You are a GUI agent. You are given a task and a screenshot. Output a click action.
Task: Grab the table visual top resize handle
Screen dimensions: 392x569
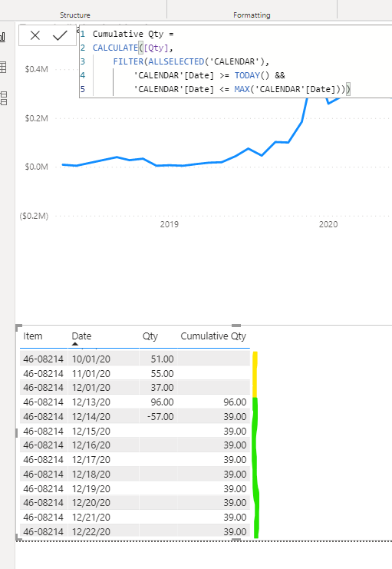pyautogui.click(x=236, y=326)
